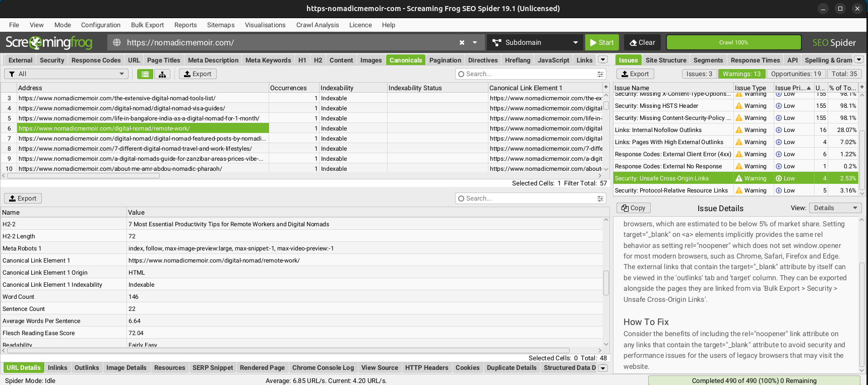Toggle the Warnings: 13 filter
Screen dimensions: 868x385
741,74
